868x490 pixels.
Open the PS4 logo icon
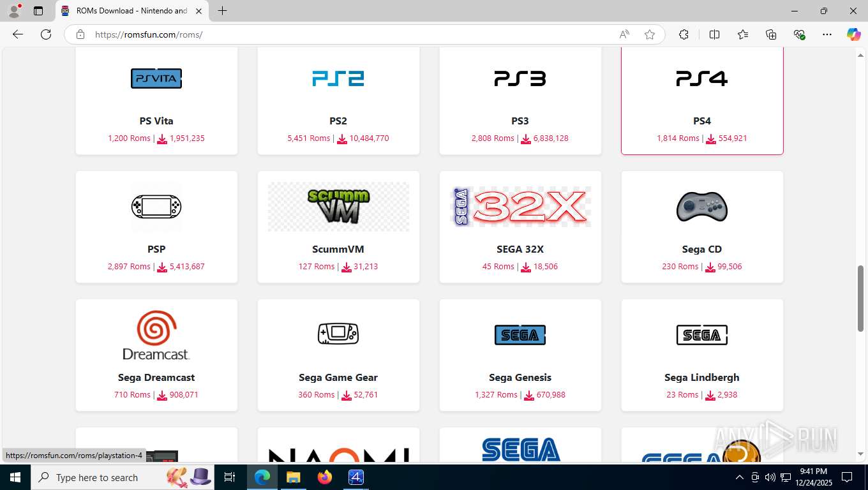point(702,78)
